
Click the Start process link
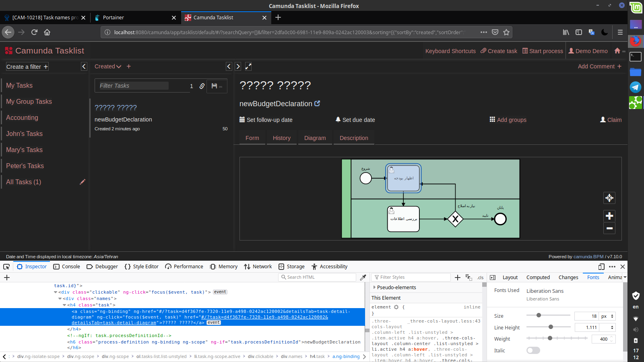point(543,51)
